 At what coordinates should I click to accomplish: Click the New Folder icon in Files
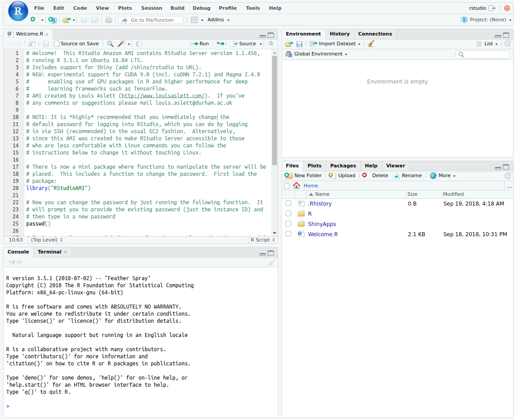pyautogui.click(x=289, y=176)
